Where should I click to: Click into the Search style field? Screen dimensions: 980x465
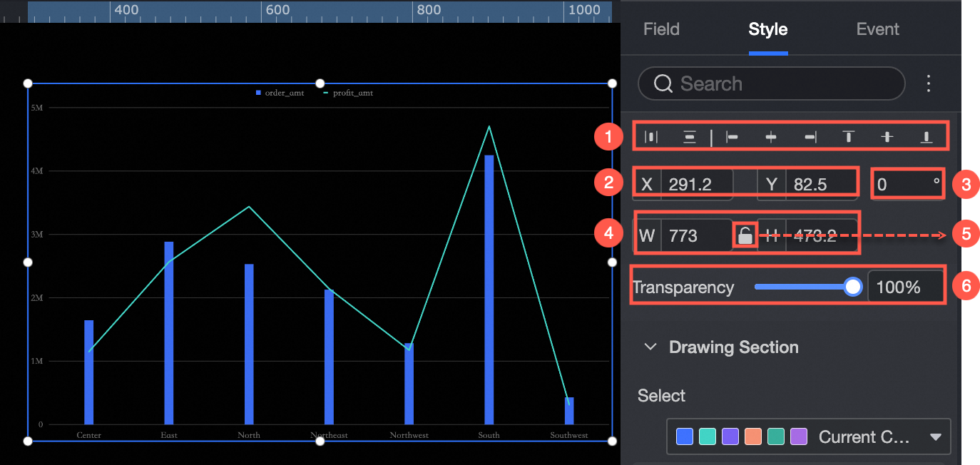[x=771, y=83]
